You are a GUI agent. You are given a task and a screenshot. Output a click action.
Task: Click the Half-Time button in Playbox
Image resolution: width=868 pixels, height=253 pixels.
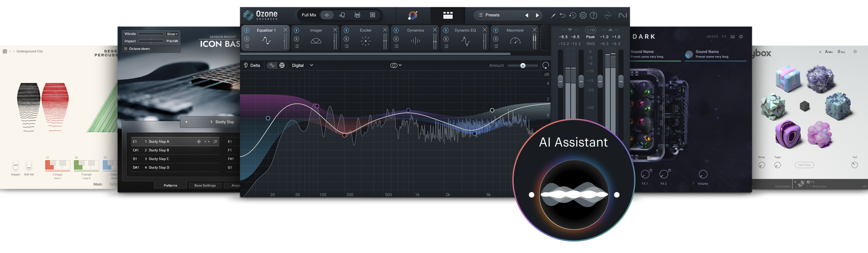click(x=804, y=165)
